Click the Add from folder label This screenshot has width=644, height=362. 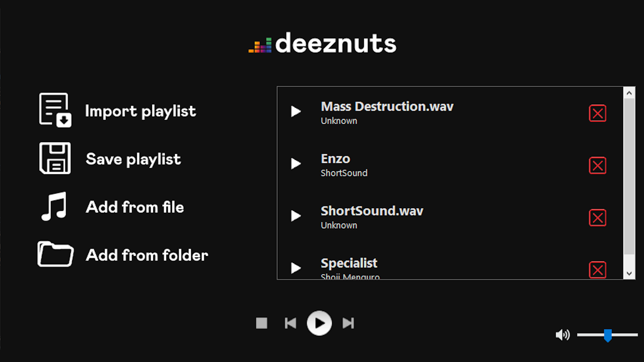point(147,255)
